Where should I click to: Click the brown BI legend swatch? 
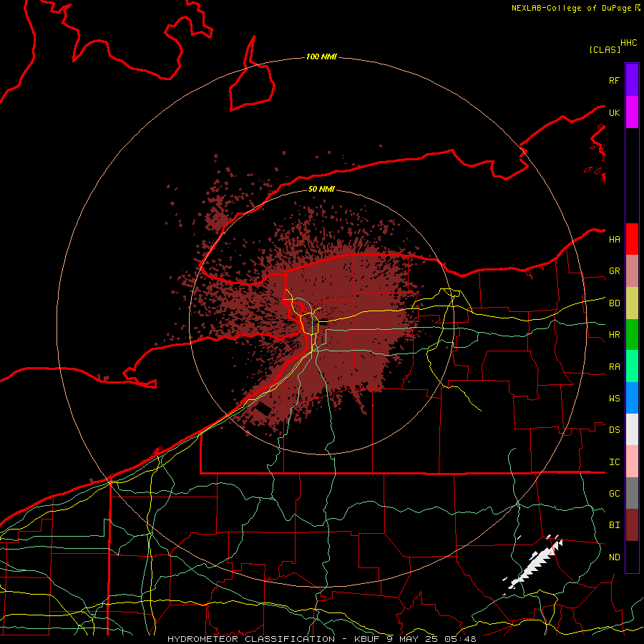[632, 525]
